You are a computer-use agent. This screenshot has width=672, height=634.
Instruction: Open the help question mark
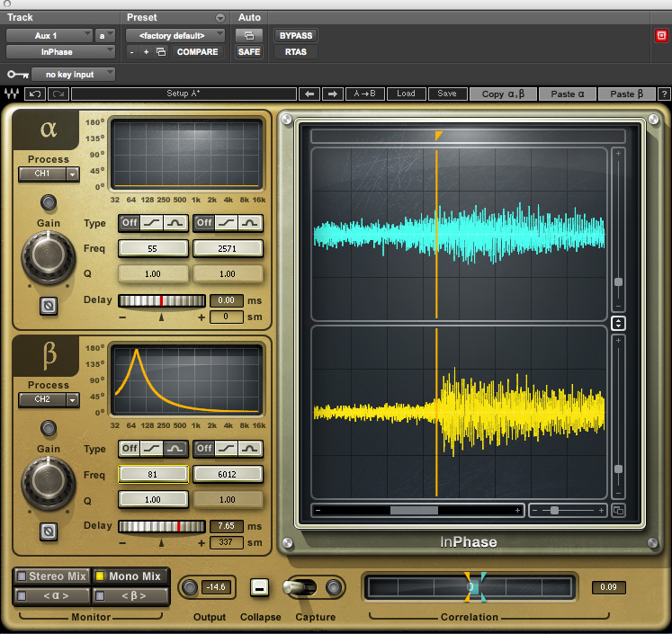(x=664, y=94)
